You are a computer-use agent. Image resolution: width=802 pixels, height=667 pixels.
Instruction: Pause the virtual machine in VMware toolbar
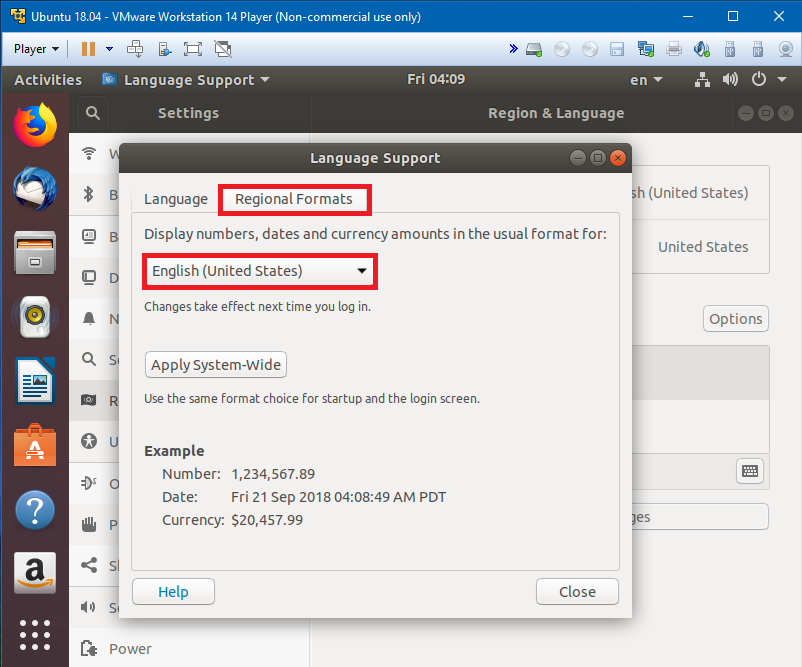(88, 48)
